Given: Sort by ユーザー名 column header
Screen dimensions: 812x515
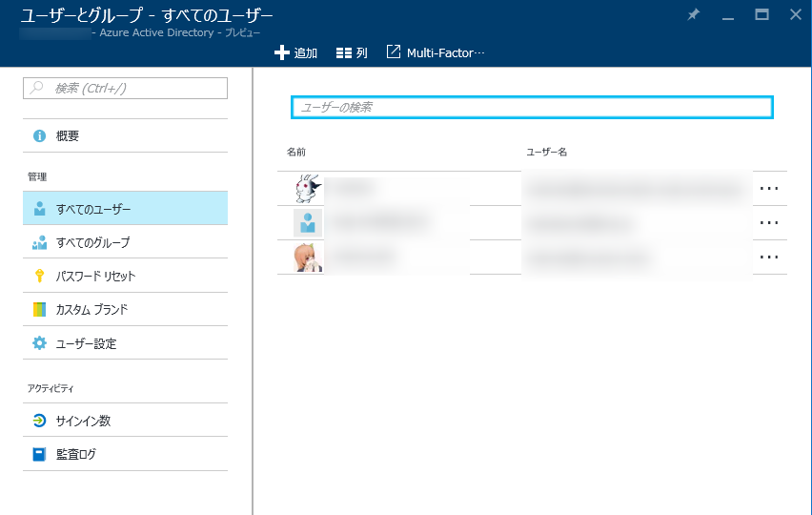Looking at the screenshot, I should click(546, 152).
